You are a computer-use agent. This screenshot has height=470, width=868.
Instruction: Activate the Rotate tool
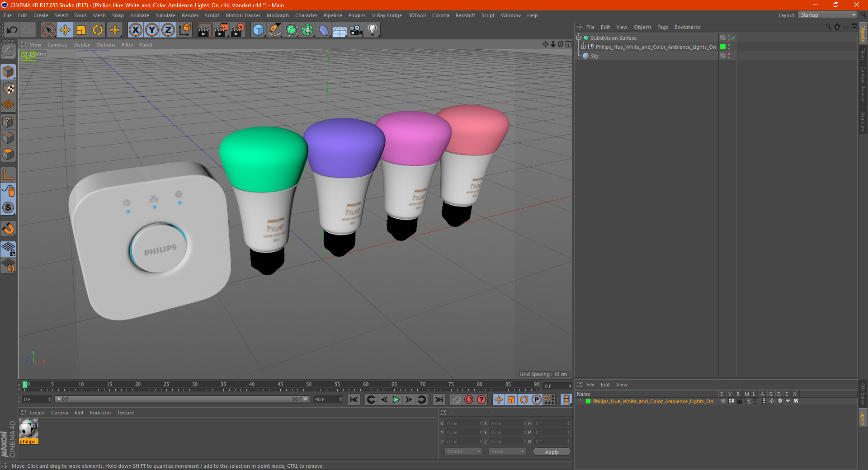[x=98, y=30]
